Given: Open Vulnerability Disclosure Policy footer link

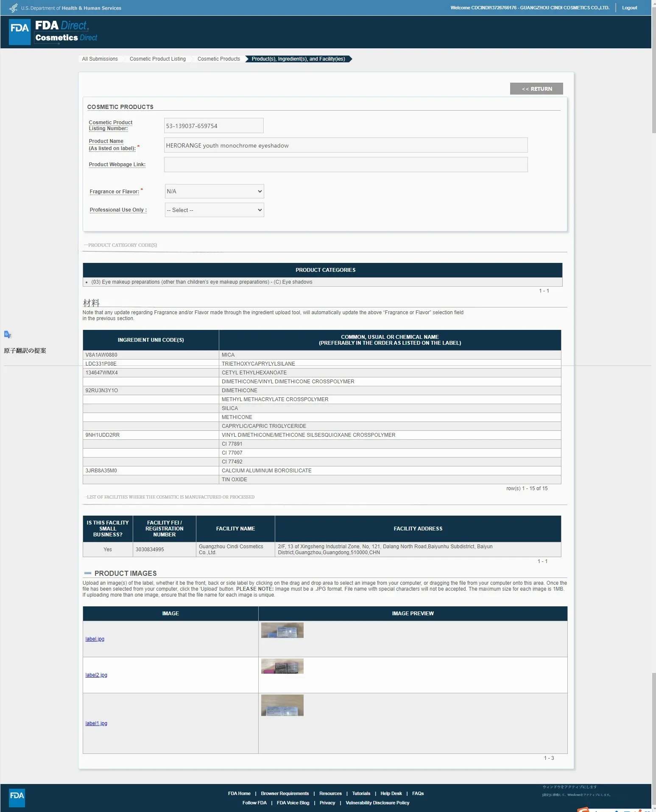Looking at the screenshot, I should pyautogui.click(x=377, y=803).
